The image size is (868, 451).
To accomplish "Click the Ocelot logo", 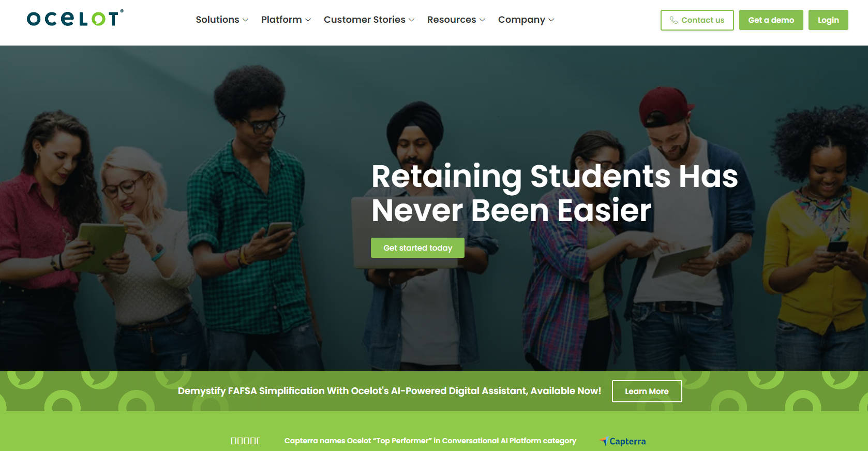I will coord(75,19).
